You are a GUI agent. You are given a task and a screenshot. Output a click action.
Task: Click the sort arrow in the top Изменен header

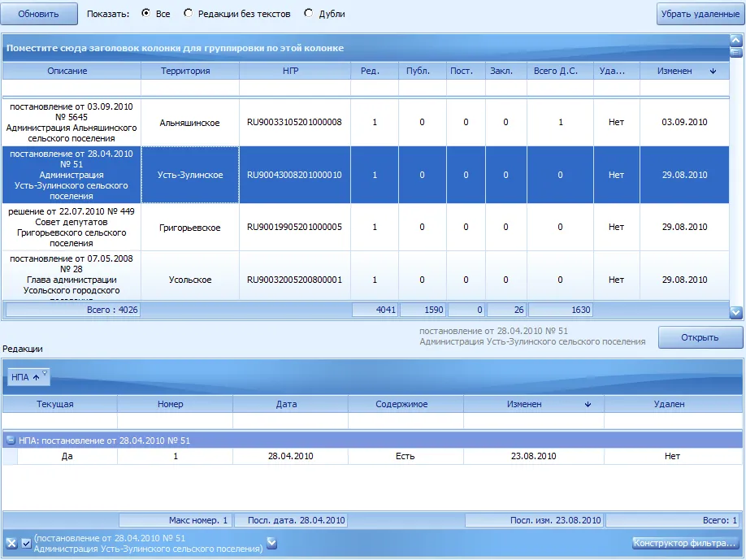pyautogui.click(x=713, y=71)
